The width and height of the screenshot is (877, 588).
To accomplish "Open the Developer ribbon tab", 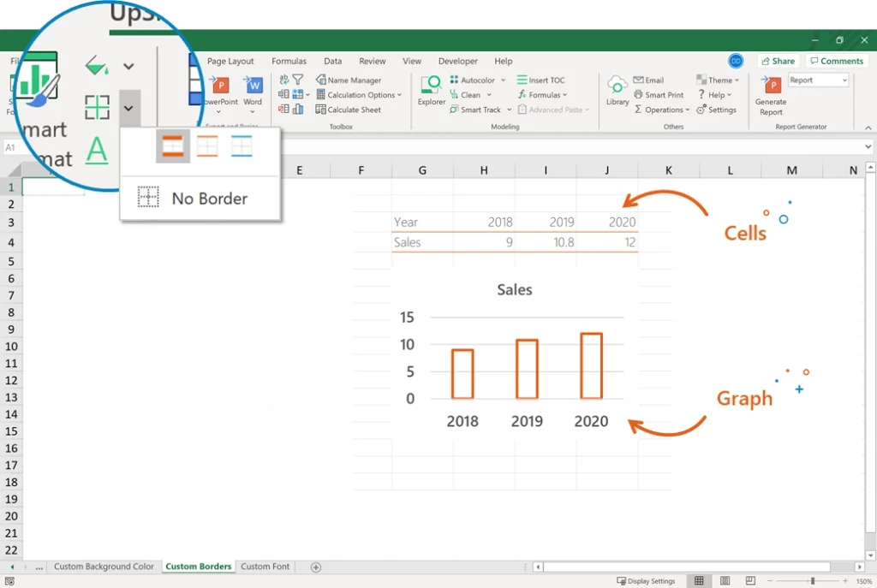I will (457, 61).
